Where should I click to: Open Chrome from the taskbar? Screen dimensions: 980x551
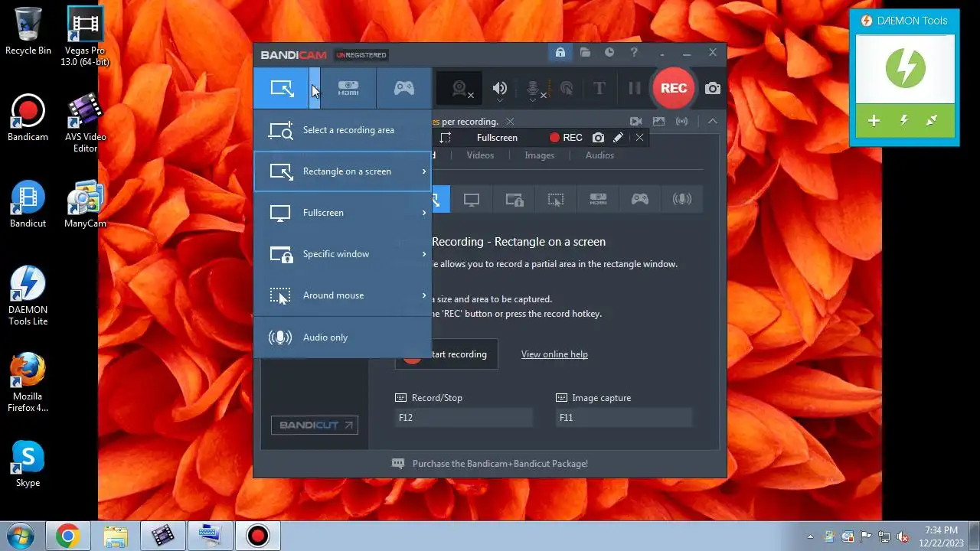(x=67, y=536)
